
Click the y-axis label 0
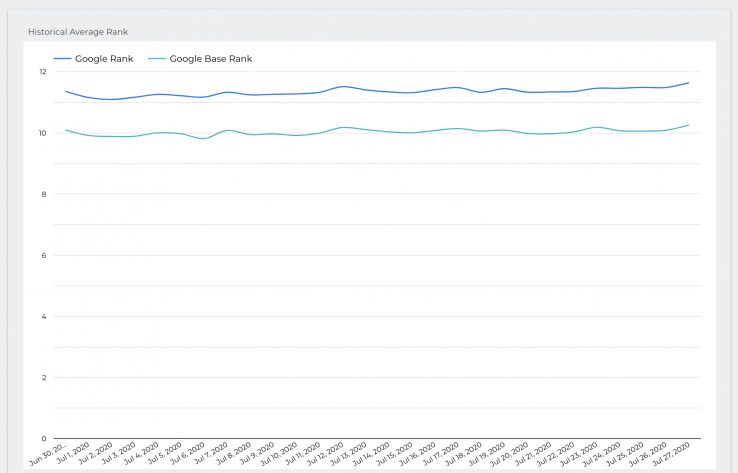tap(43, 438)
